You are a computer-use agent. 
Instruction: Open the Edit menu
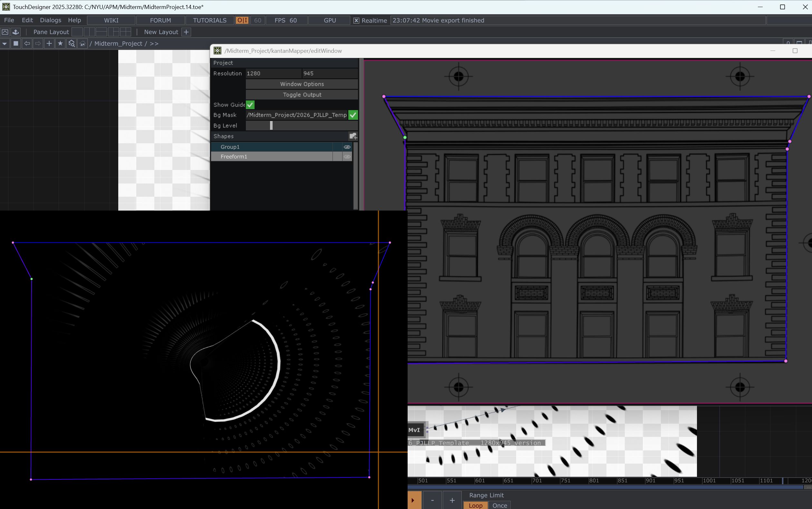click(x=27, y=20)
